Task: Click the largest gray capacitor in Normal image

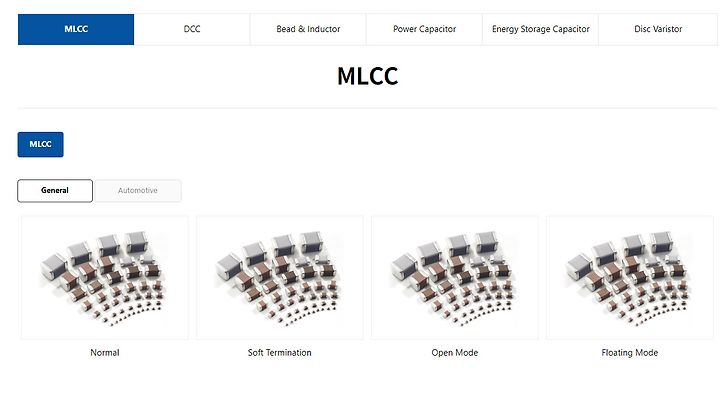Action: (54, 266)
